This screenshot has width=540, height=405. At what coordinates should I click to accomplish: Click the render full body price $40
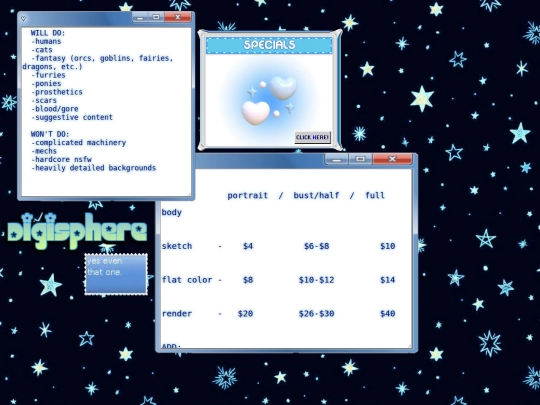[x=387, y=314]
